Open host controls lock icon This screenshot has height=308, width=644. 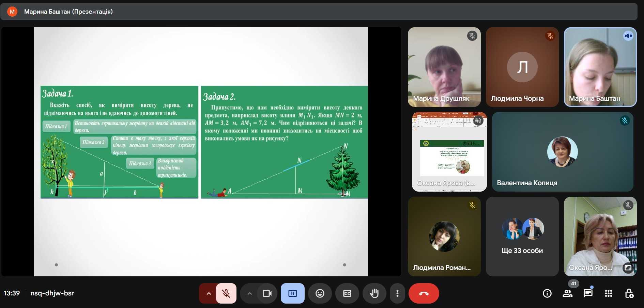pyautogui.click(x=629, y=293)
